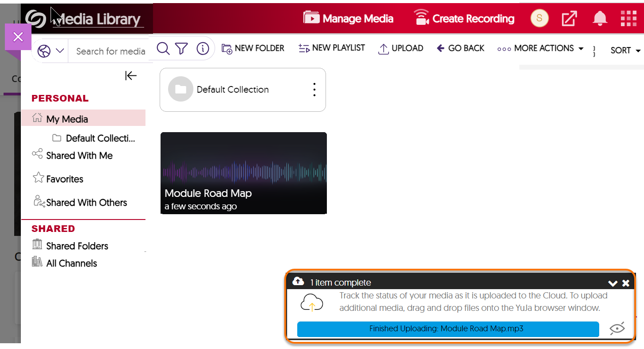Click the external link launch icon
The height and width of the screenshot is (349, 644).
(569, 19)
